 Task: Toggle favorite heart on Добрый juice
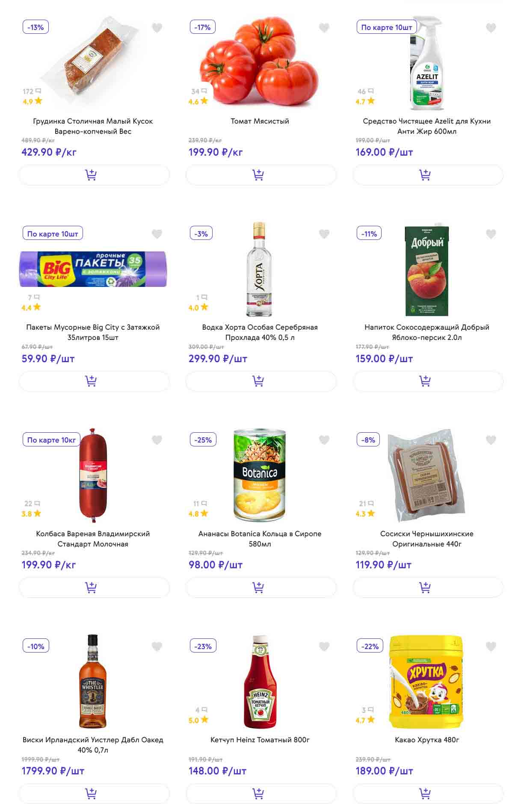pos(491,234)
